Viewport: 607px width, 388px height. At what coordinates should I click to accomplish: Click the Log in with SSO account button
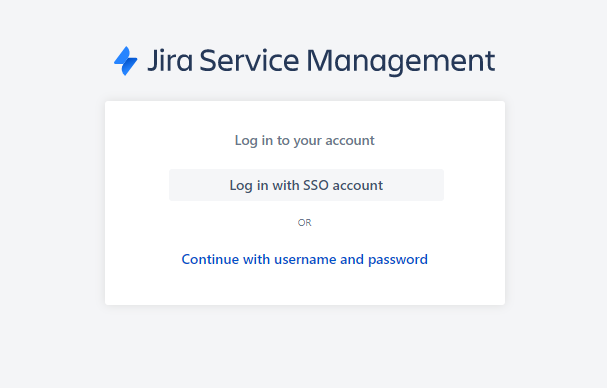(306, 185)
